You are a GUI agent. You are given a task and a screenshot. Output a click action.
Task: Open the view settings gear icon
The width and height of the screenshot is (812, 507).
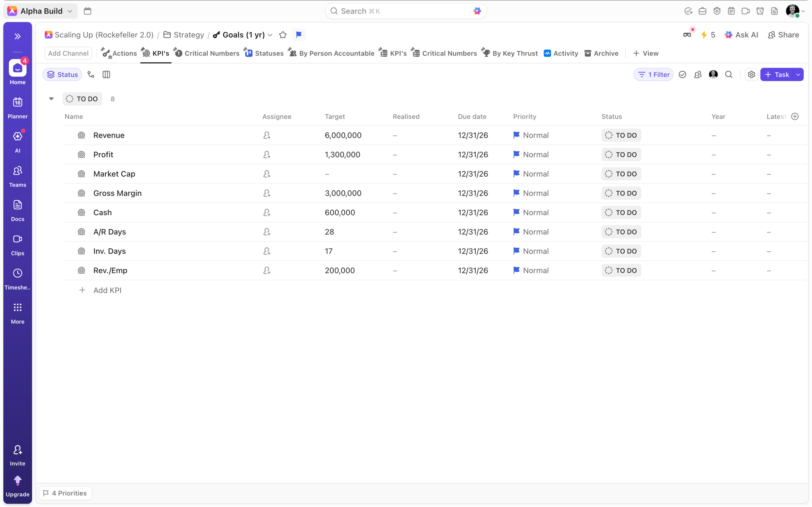coord(751,74)
